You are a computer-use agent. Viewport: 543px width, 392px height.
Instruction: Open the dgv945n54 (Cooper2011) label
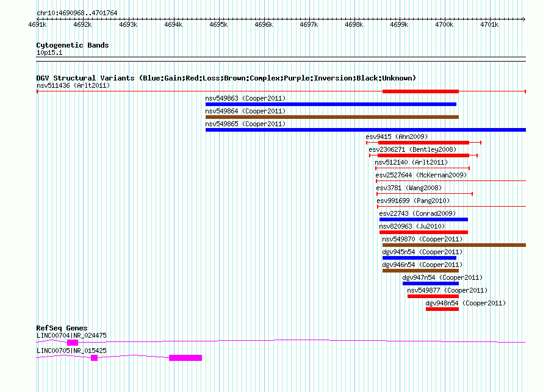[x=422, y=252]
